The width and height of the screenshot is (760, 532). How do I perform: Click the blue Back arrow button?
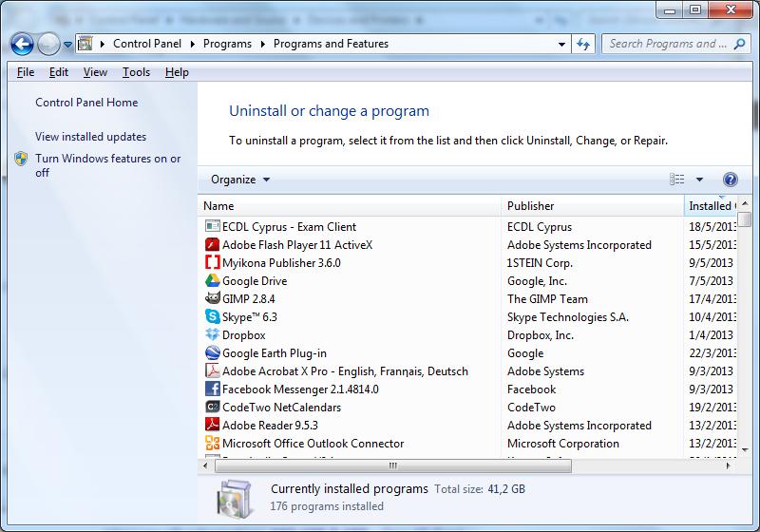pyautogui.click(x=22, y=45)
